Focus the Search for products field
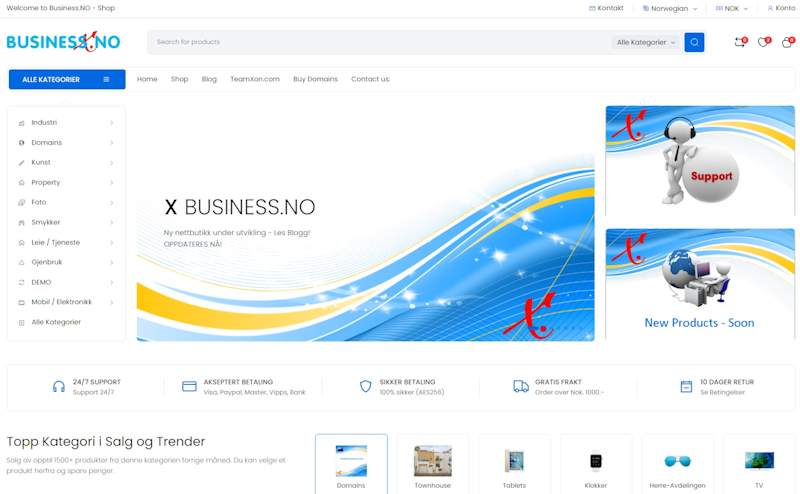This screenshot has width=800, height=494. pyautogui.click(x=380, y=42)
